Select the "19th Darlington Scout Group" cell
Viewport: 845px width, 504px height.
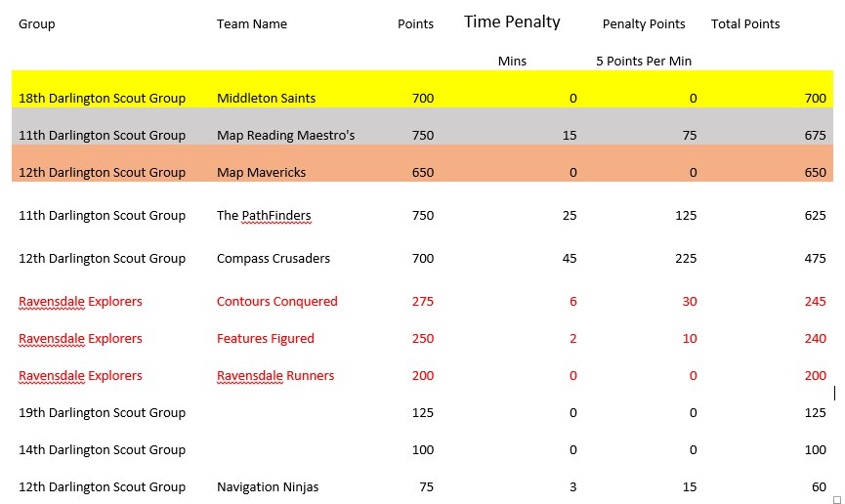coord(102,413)
